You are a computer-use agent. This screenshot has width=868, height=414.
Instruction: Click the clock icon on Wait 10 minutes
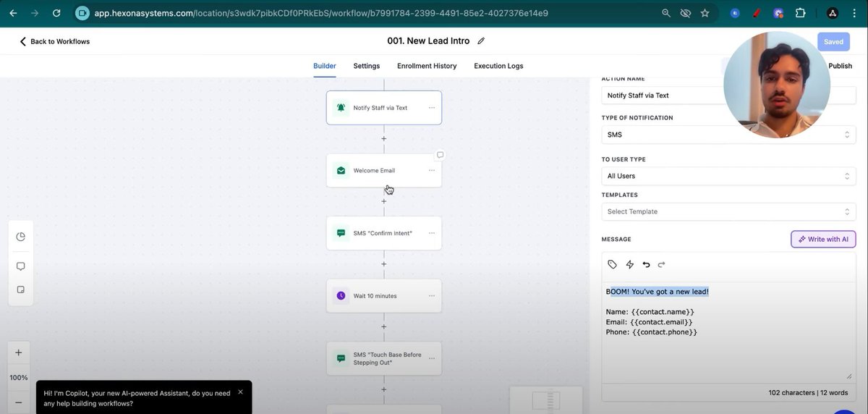pos(341,296)
